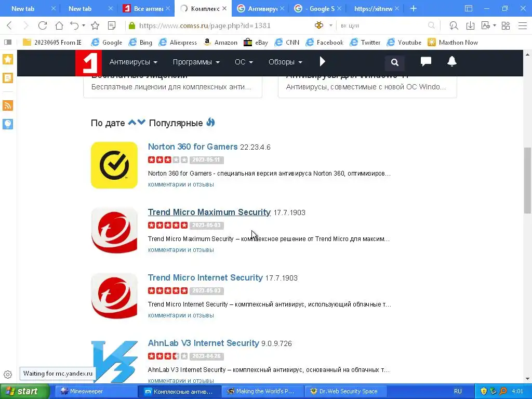Image resolution: width=532 pixels, height=399 pixels.
Task: Switch to the Антивирус Google tab
Action: 260,8
